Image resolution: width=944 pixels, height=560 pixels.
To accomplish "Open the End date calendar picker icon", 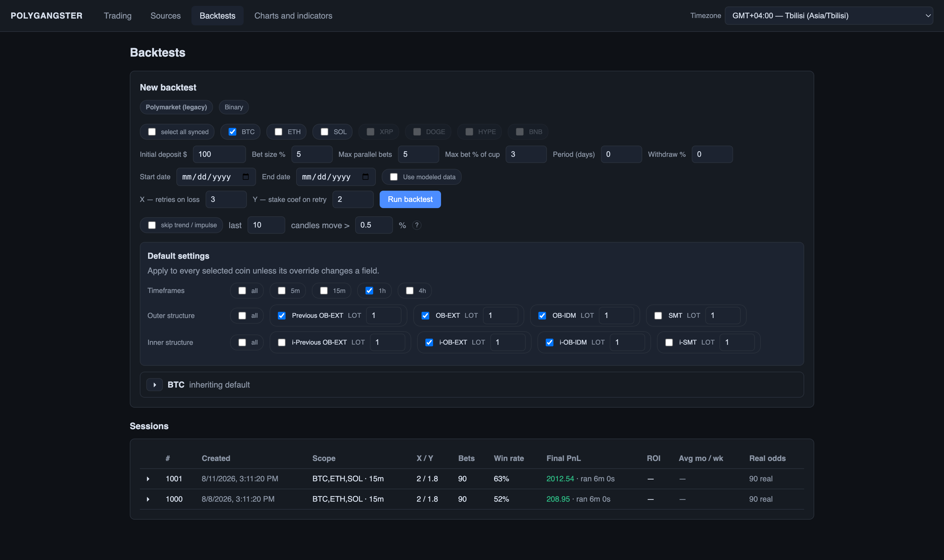I will (x=365, y=177).
